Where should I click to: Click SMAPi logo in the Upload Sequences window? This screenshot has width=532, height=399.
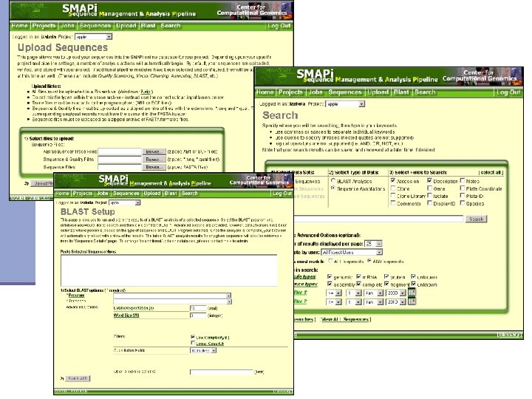point(79,8)
